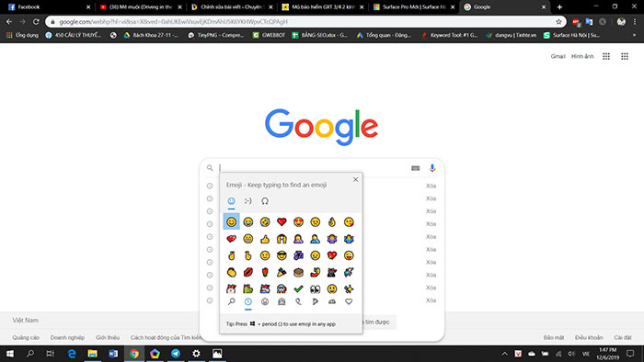Select the green check mark emoji
This screenshot has width=644, height=362.
coord(299,289)
